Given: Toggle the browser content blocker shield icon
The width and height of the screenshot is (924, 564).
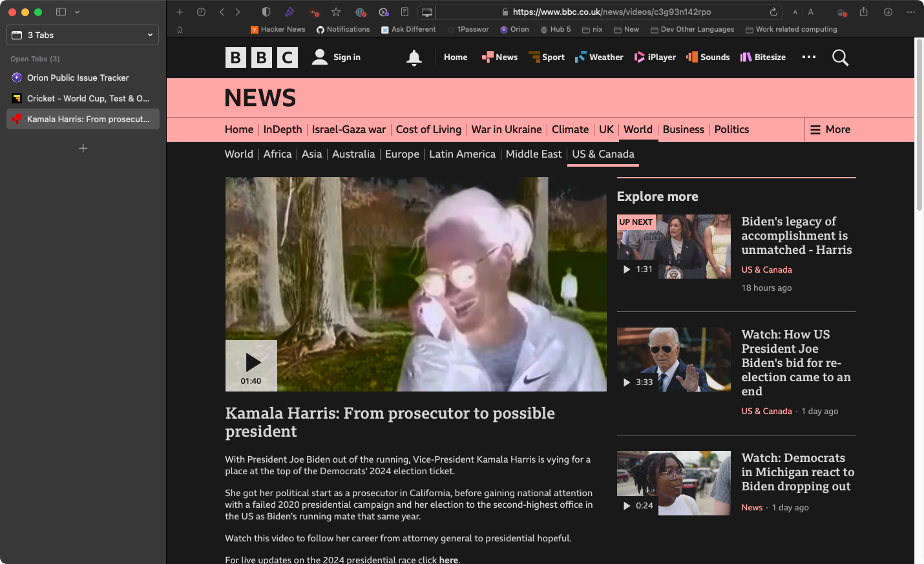Looking at the screenshot, I should [266, 12].
